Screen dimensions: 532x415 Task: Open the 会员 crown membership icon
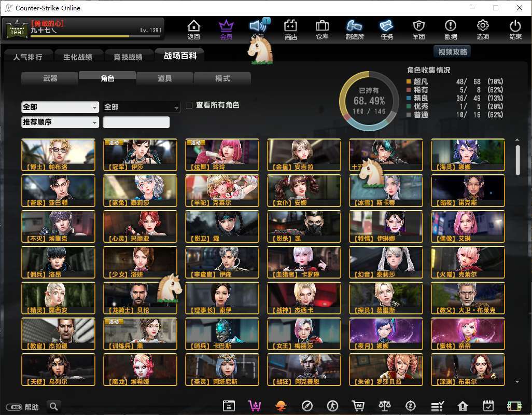[x=226, y=29]
